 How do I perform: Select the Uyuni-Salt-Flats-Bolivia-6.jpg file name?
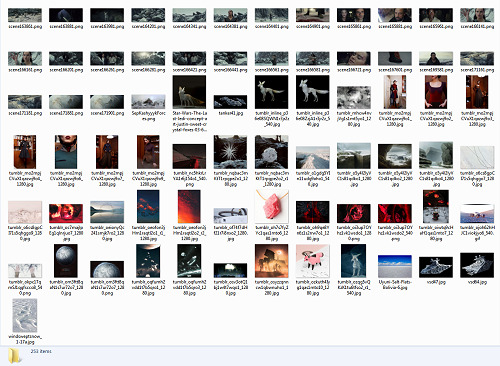pos(395,285)
